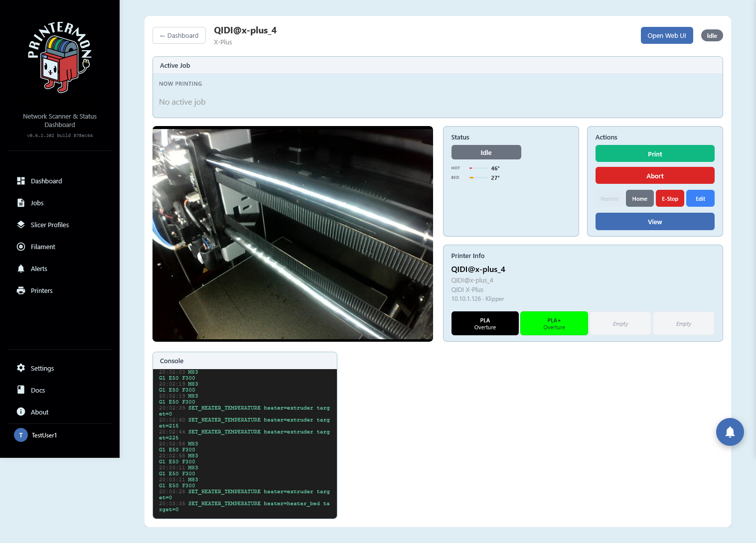
Task: Click the Alerts bell icon in sidebar
Action: click(21, 269)
